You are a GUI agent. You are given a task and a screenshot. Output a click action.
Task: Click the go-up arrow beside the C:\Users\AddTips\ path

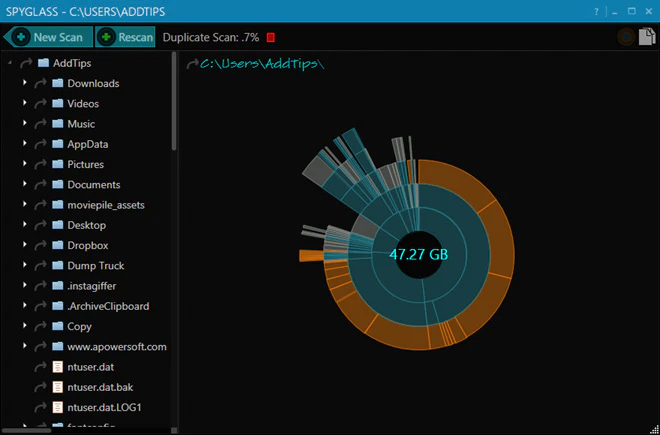pos(192,64)
